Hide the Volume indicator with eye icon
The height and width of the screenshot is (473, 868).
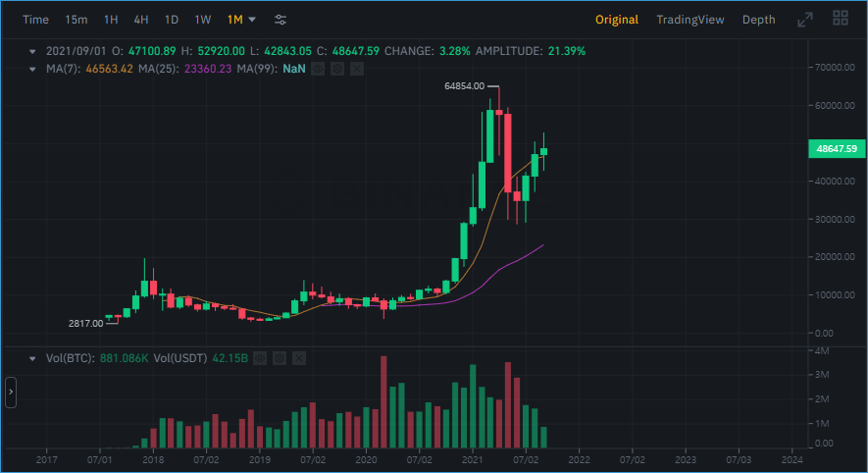tap(260, 358)
